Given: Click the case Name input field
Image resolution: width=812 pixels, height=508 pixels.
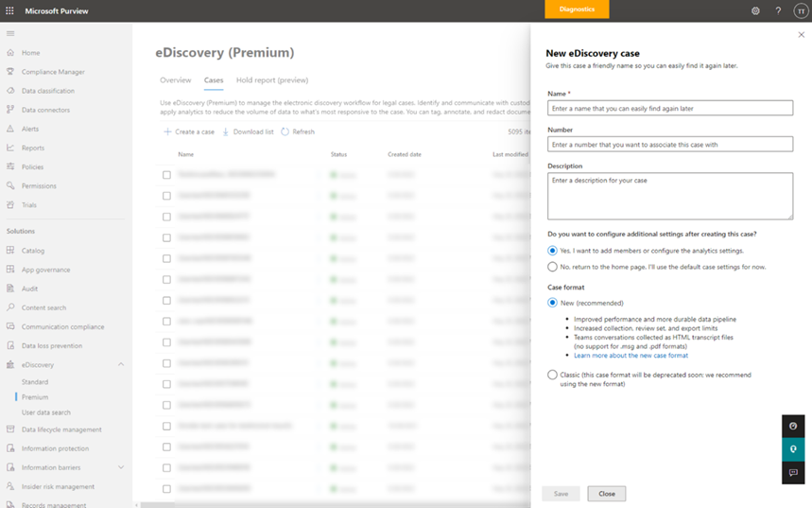Looking at the screenshot, I should pyautogui.click(x=670, y=108).
